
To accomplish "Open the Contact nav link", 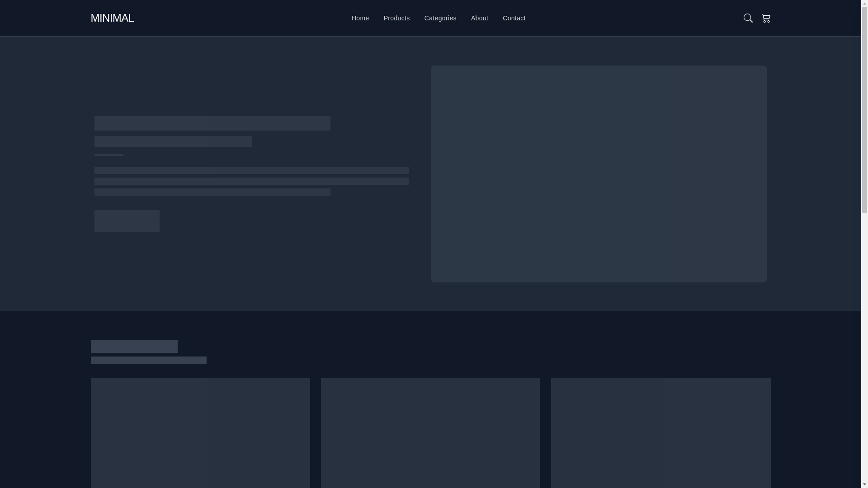I will coord(514,18).
